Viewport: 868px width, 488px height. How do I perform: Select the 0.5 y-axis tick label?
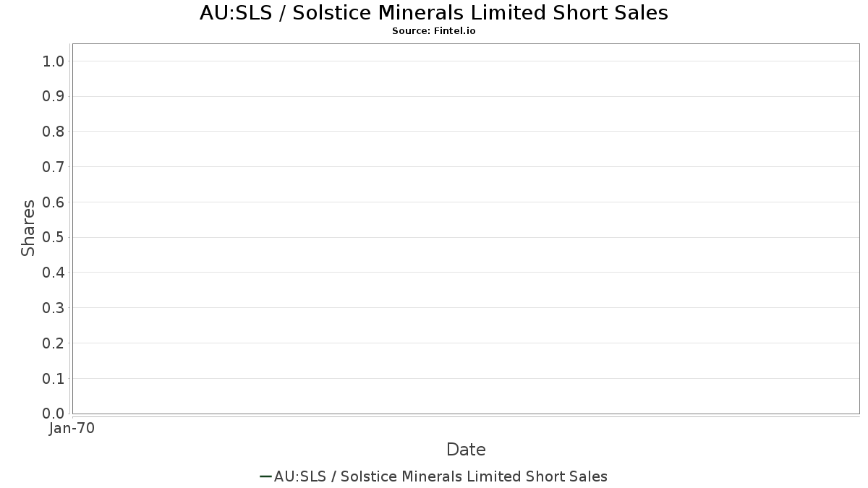(54, 237)
